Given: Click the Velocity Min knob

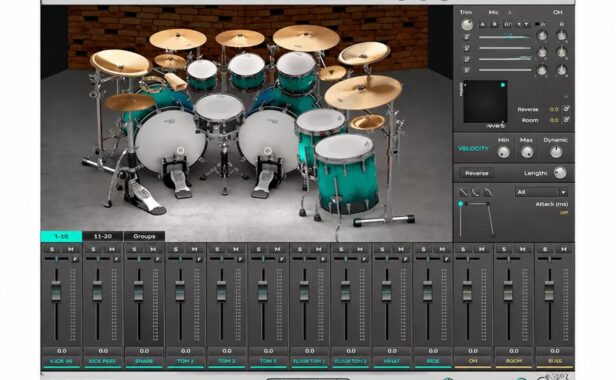Looking at the screenshot, I should [x=504, y=152].
